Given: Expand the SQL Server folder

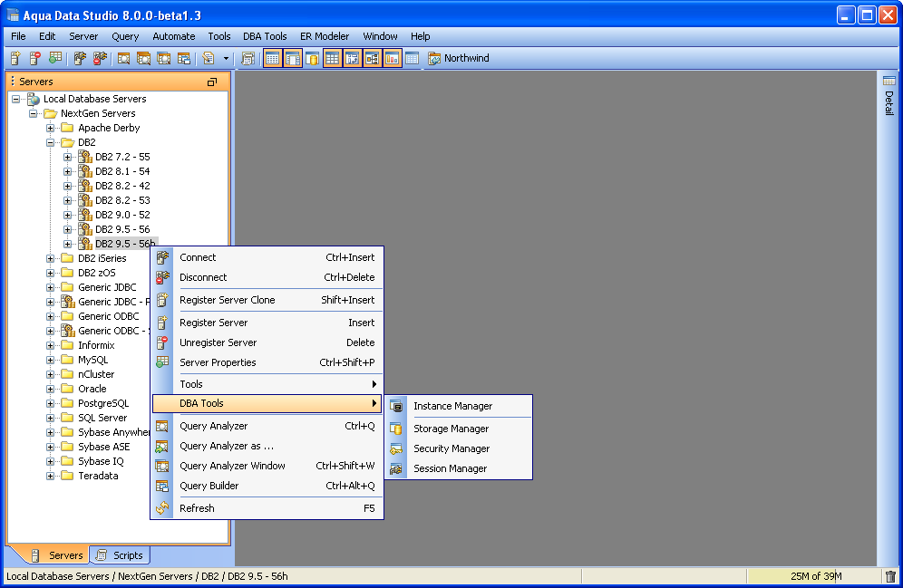Looking at the screenshot, I should pos(51,418).
